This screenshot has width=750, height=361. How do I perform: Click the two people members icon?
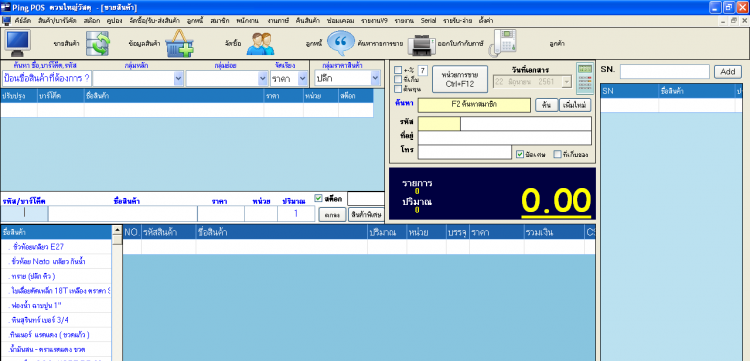(262, 44)
